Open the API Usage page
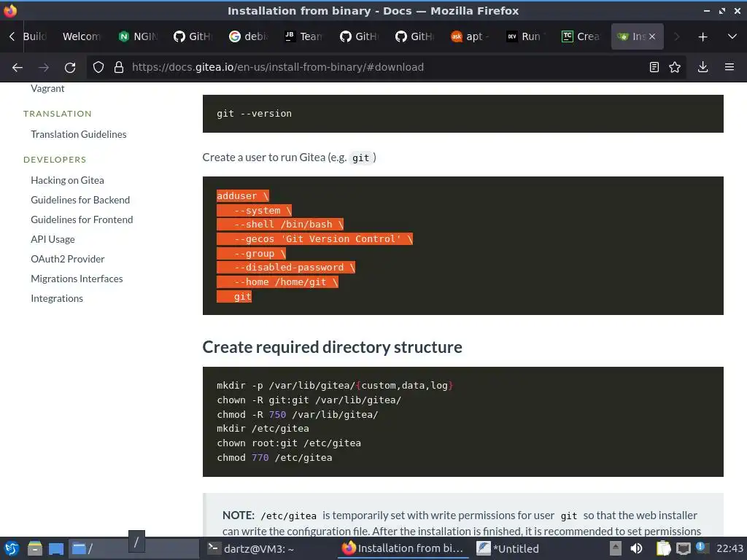 [x=53, y=239]
